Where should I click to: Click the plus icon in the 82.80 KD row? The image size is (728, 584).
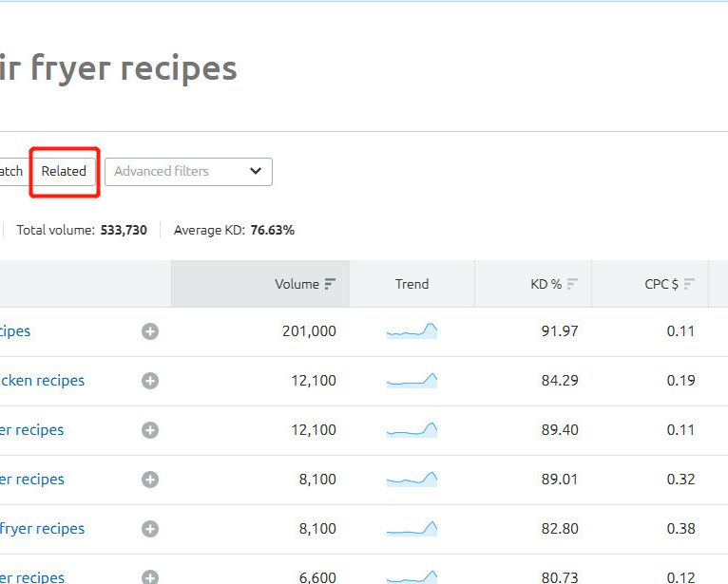click(x=150, y=529)
